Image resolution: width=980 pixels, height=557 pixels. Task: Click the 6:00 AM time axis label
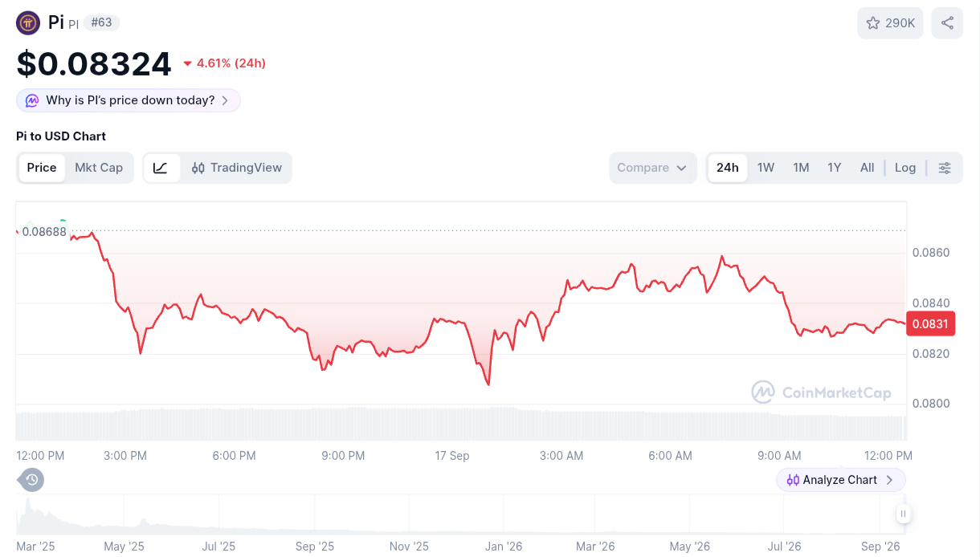pyautogui.click(x=670, y=456)
